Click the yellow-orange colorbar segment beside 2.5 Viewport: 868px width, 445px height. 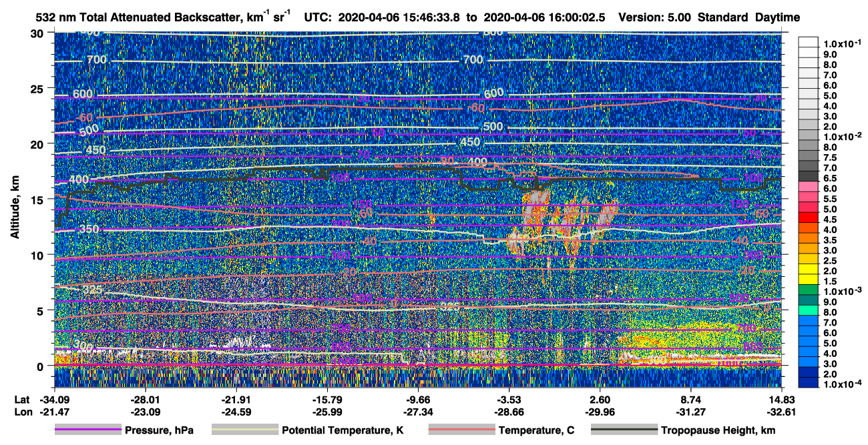pyautogui.click(x=808, y=259)
